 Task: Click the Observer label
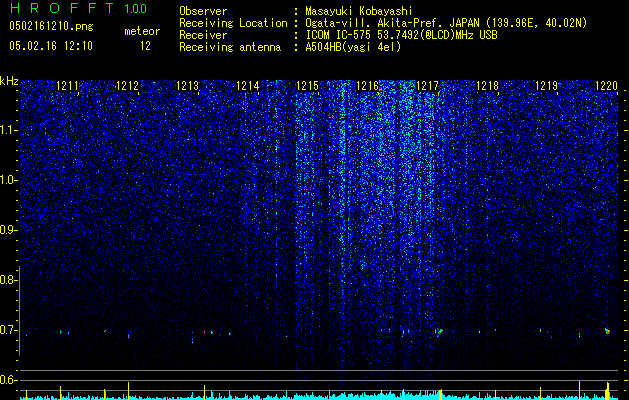point(203,11)
